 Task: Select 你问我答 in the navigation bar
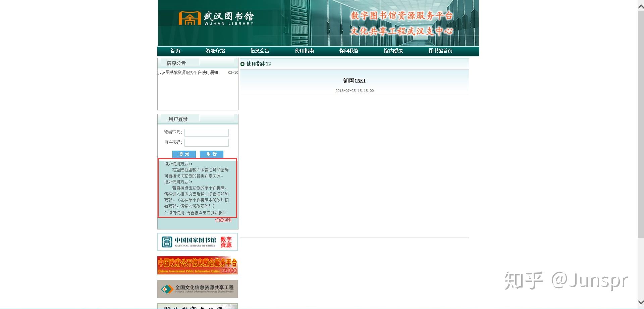349,51
